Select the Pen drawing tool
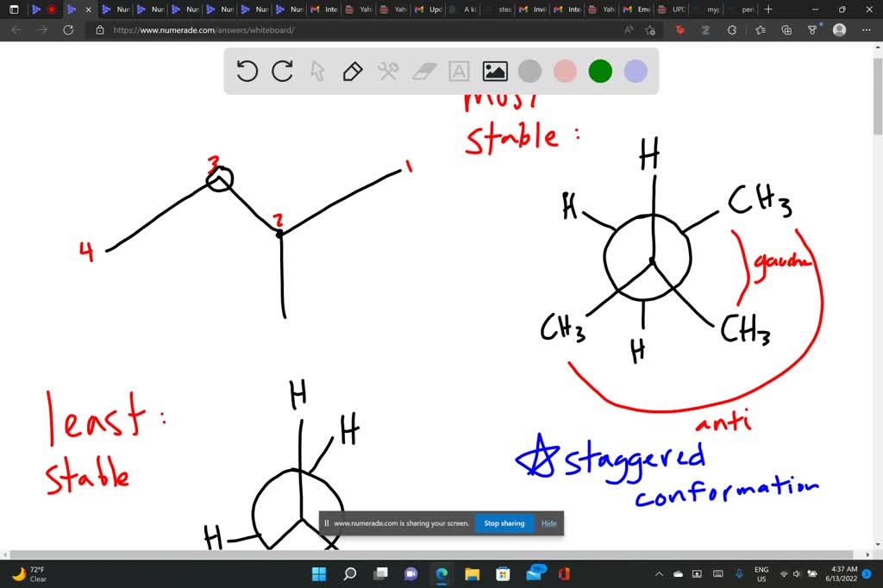The image size is (883, 588). coord(353,72)
